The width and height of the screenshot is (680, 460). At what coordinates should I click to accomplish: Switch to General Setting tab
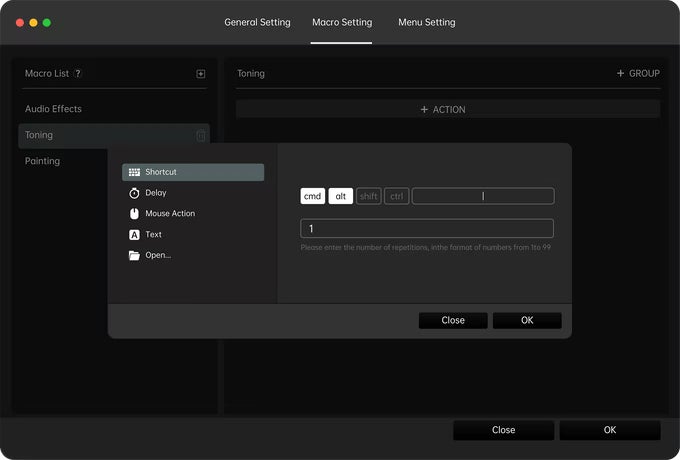[257, 22]
